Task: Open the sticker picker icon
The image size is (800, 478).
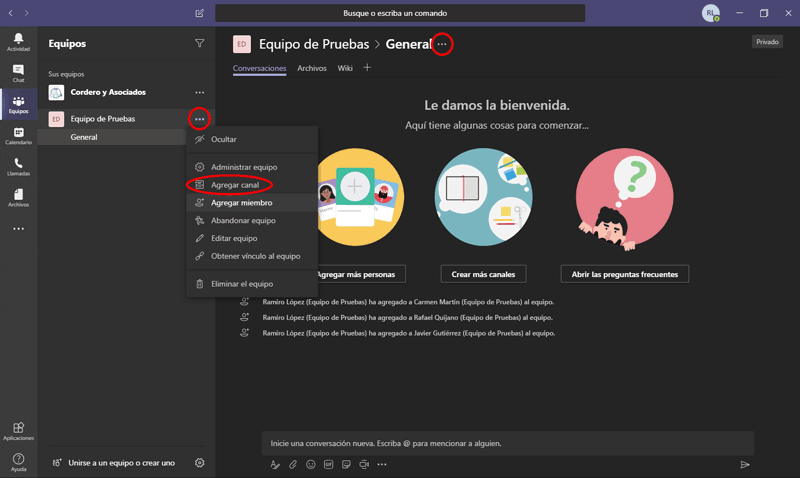Action: 346,464
